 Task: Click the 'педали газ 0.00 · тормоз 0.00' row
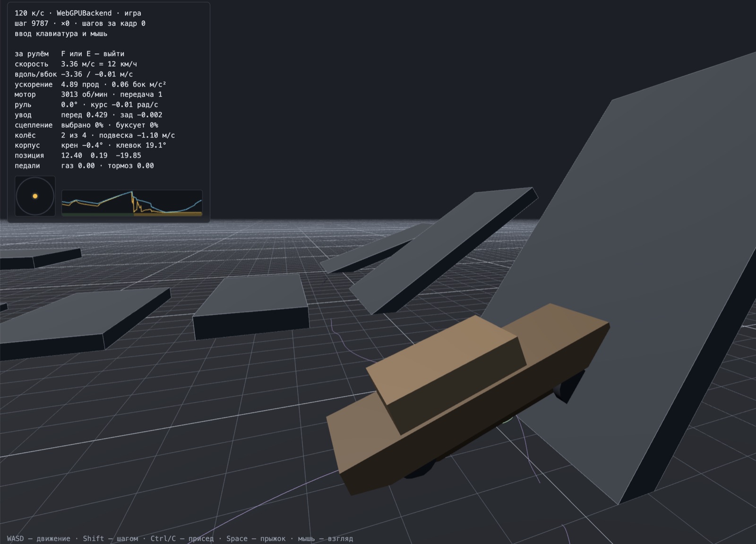tap(84, 166)
